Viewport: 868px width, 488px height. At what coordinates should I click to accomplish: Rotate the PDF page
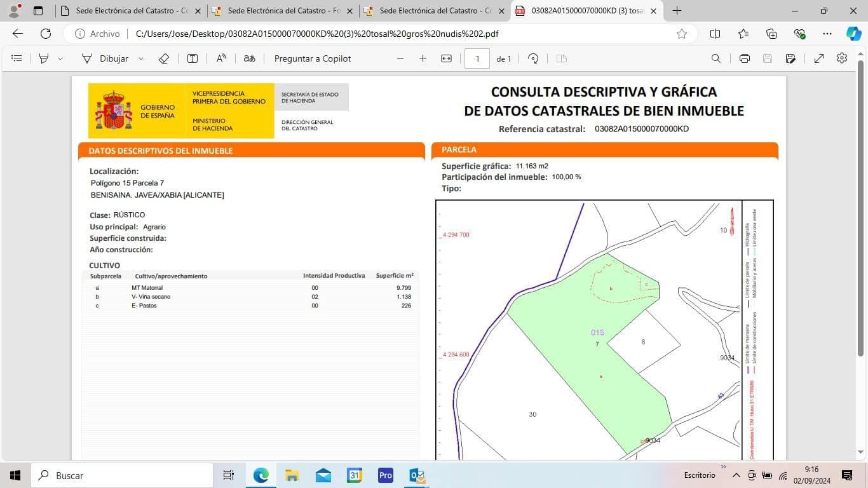click(533, 58)
